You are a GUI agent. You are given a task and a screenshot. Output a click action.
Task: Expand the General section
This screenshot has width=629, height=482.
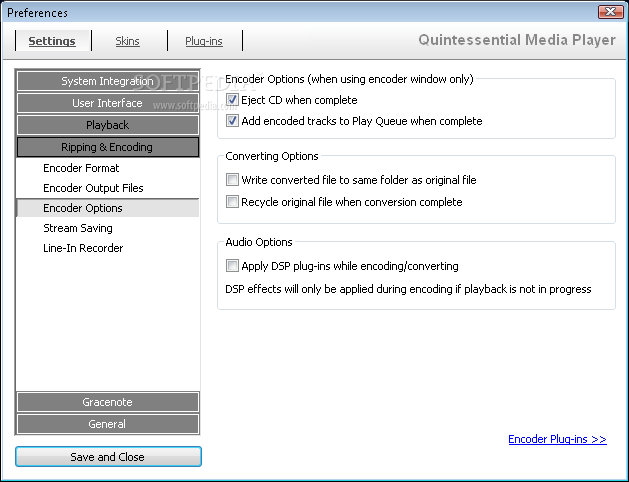[108, 424]
